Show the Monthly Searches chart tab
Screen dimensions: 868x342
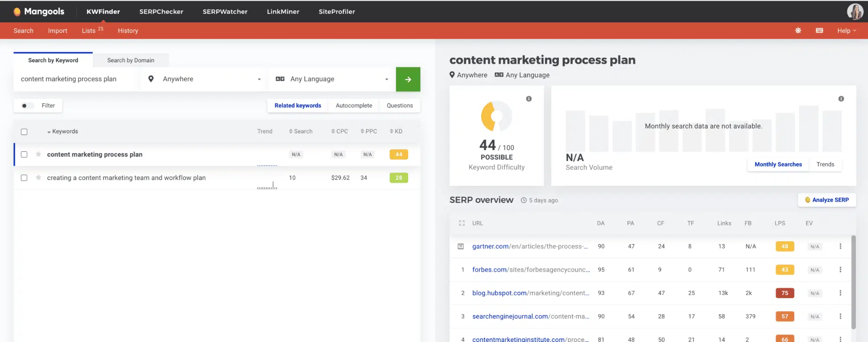(x=778, y=164)
